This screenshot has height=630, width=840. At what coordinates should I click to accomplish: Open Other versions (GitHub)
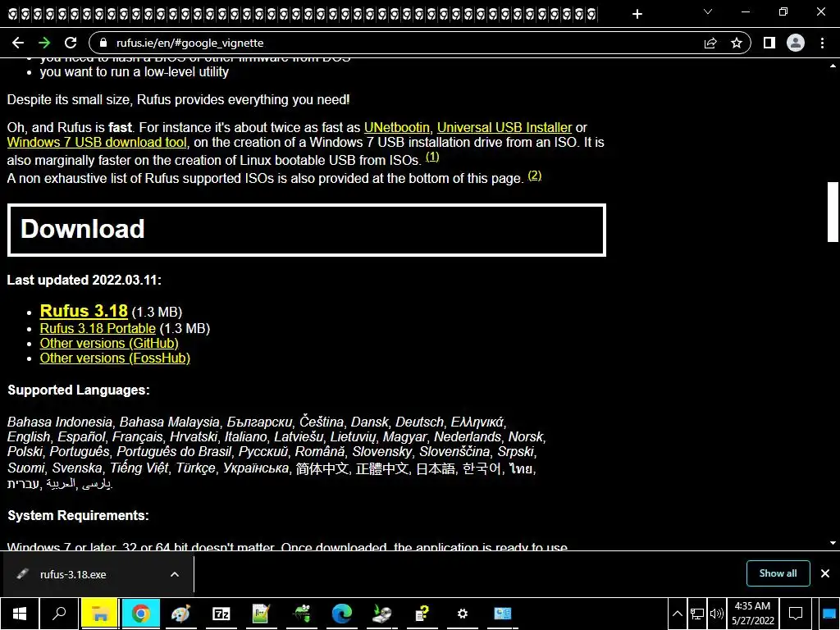[x=109, y=344]
